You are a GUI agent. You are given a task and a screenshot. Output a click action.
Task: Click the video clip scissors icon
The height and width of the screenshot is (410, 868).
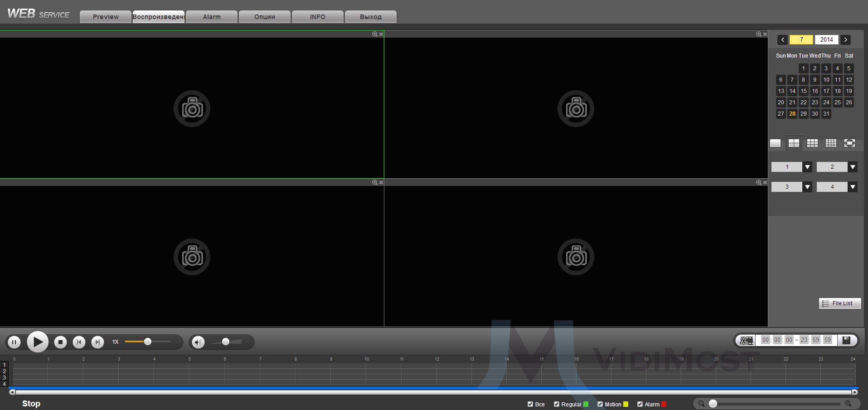coord(746,340)
